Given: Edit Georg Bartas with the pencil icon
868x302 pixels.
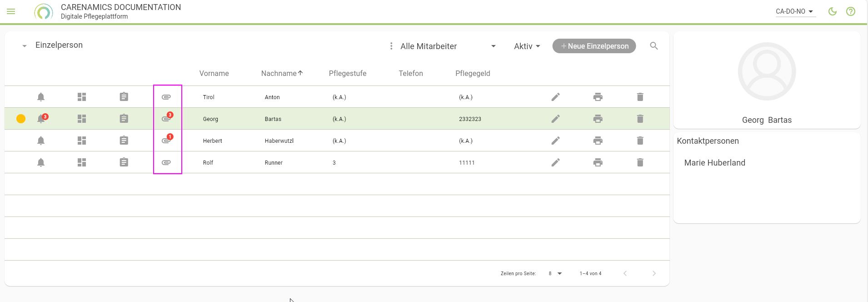Looking at the screenshot, I should tap(555, 119).
